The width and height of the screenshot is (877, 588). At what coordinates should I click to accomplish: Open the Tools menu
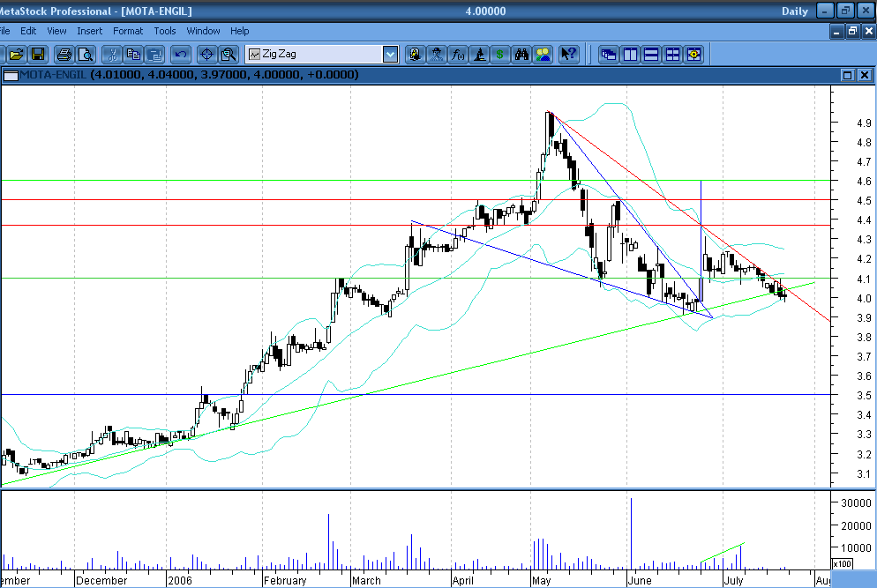coord(164,32)
